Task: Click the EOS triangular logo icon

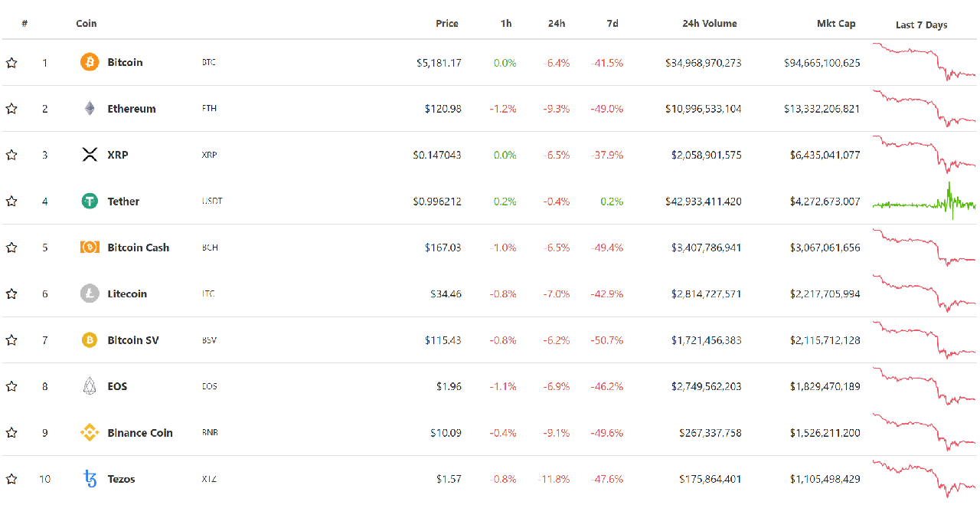Action: [x=90, y=386]
